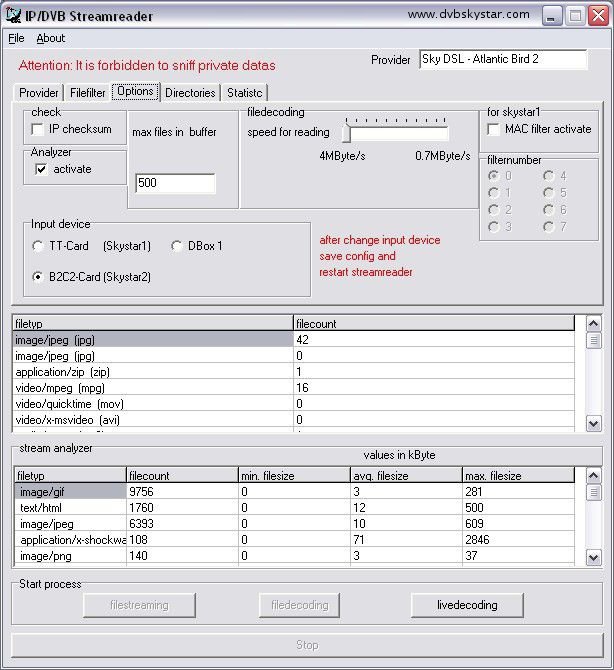Select the video/x-msvideo (avi) row

[x=294, y=420]
